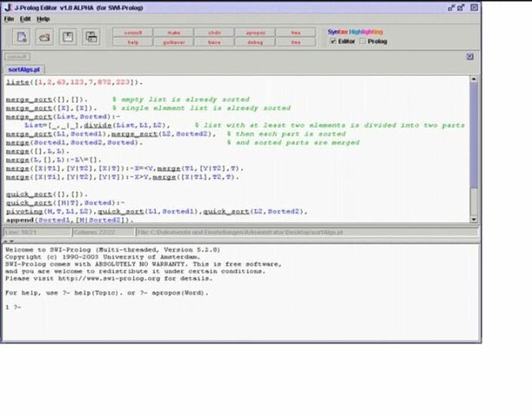The height and width of the screenshot is (415, 532).
Task: Click the apropos button
Action: [x=255, y=33]
